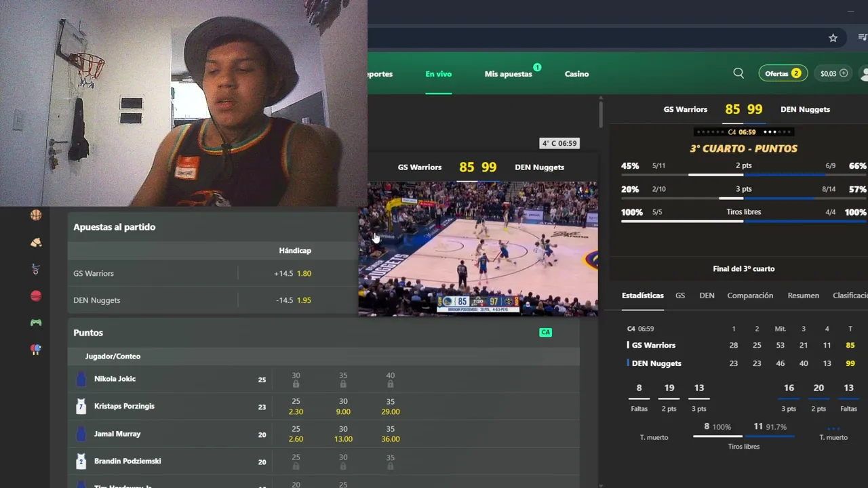Screen dimensions: 868x488
Task: Bet Porzingis 30 points at 9.00
Action: click(343, 407)
